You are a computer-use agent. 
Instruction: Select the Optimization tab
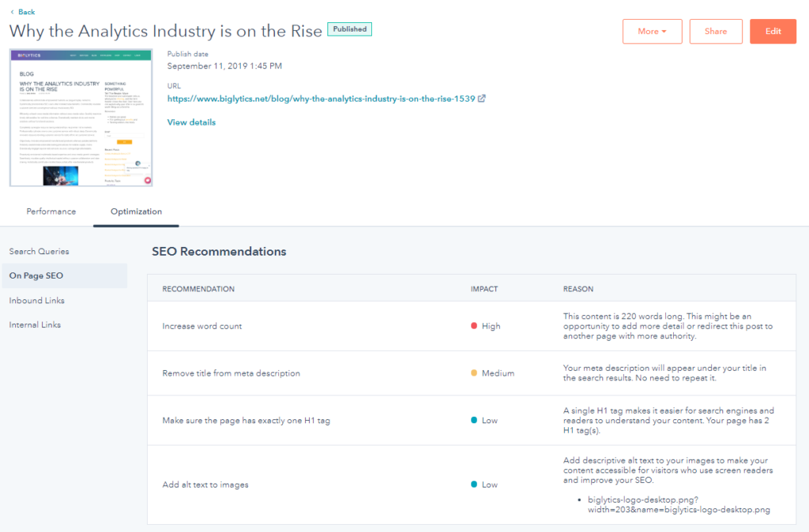(136, 212)
